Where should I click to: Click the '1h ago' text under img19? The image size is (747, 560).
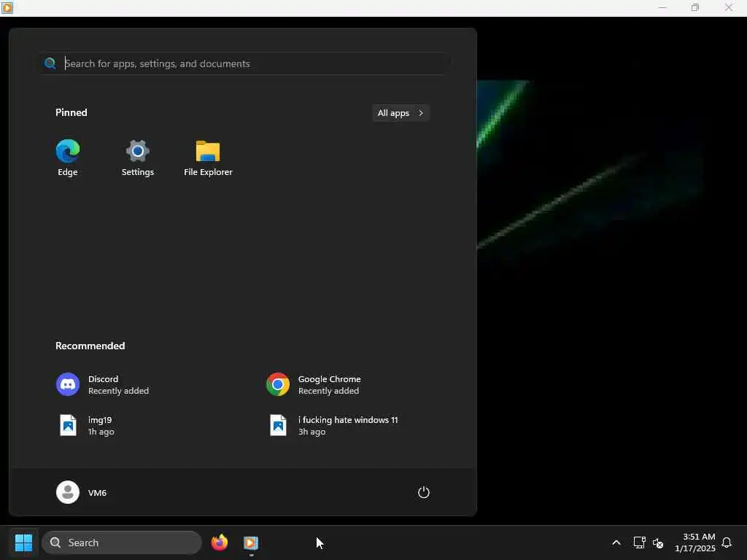(101, 432)
